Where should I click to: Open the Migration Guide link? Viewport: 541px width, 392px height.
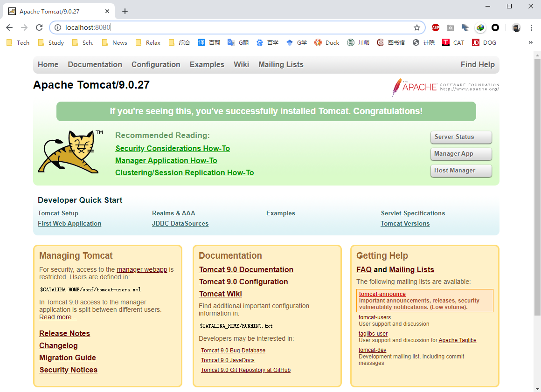[x=68, y=358]
